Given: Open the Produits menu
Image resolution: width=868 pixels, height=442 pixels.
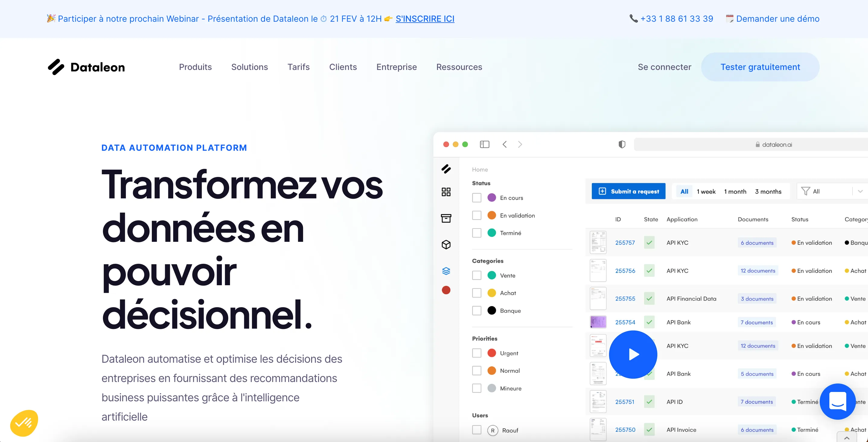Looking at the screenshot, I should click(196, 67).
